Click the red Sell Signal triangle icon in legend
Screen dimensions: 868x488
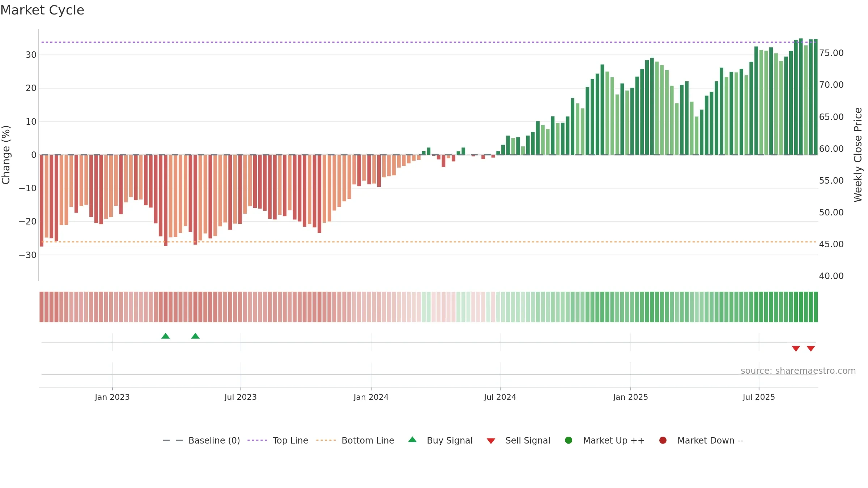point(491,441)
